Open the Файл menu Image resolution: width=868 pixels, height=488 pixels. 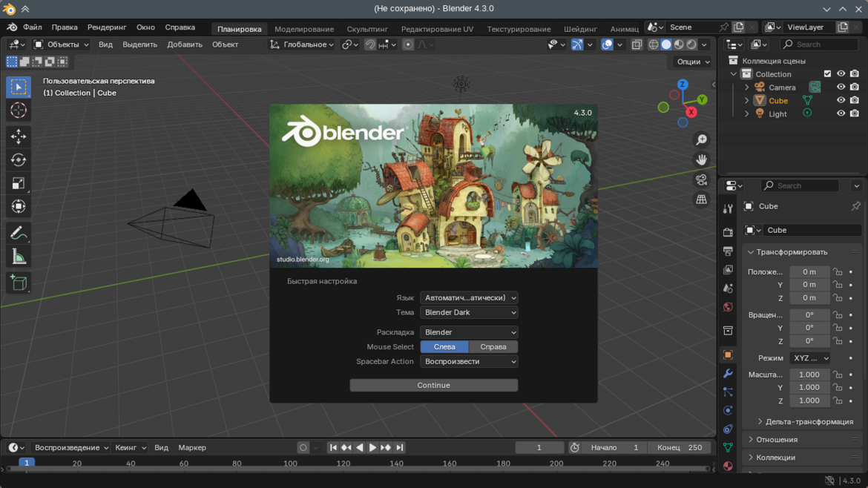pyautogui.click(x=33, y=27)
